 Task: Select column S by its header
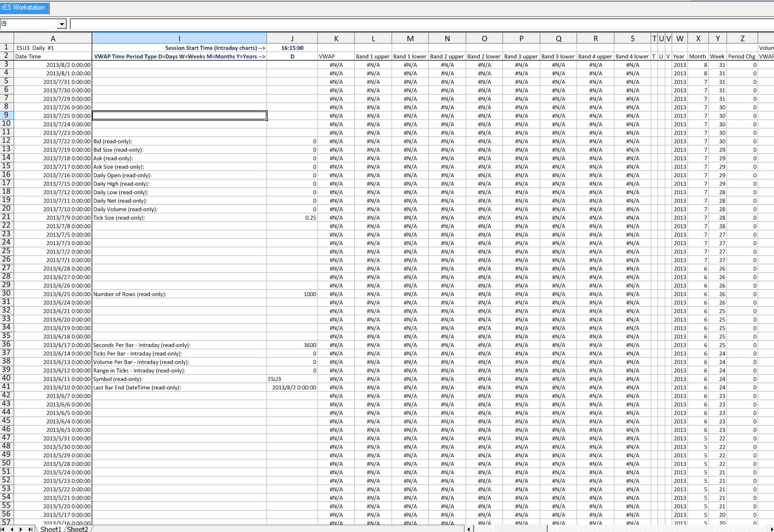[x=633, y=38]
